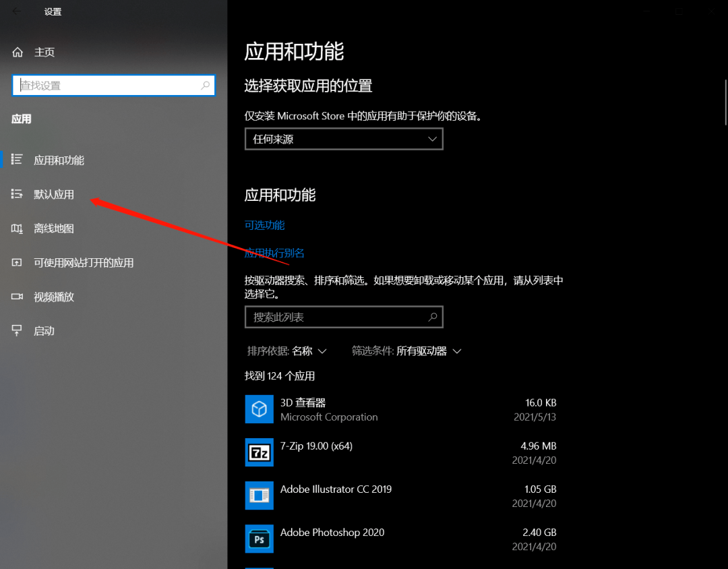Select the 7-Zip 19.00 (x64) entry
728x569 pixels.
click(x=316, y=446)
